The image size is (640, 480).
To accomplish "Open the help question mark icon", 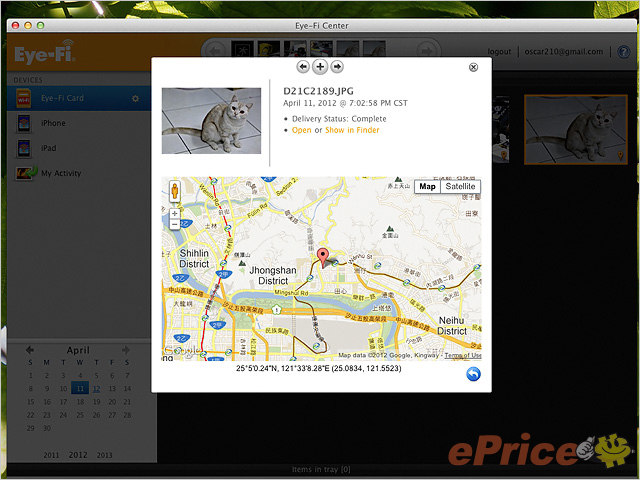I will pyautogui.click(x=624, y=52).
